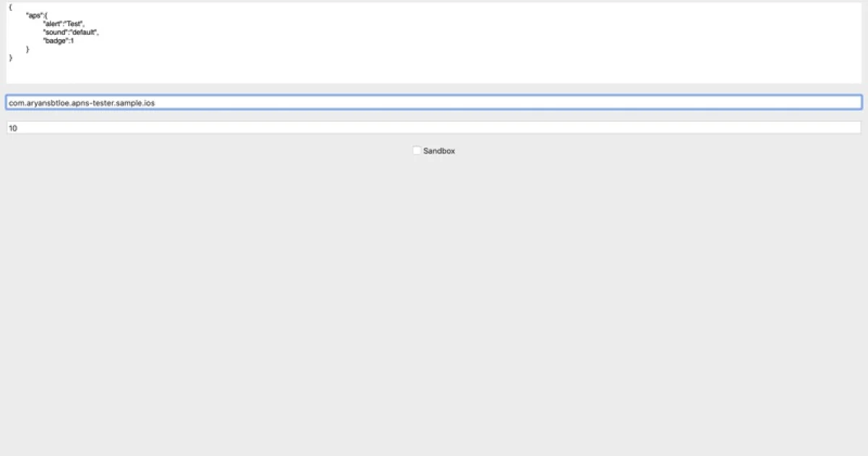Click the JSON payload text area
The image size is (868, 456).
(x=434, y=43)
